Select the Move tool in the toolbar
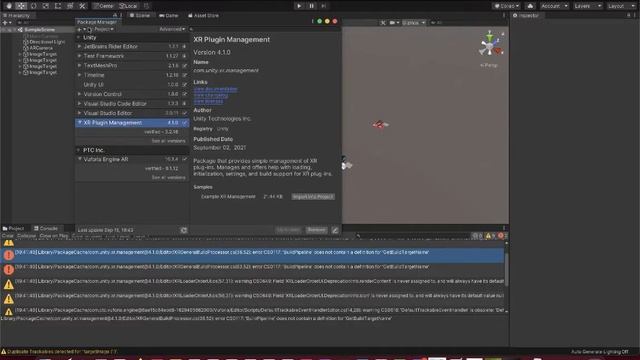 pos(21,6)
